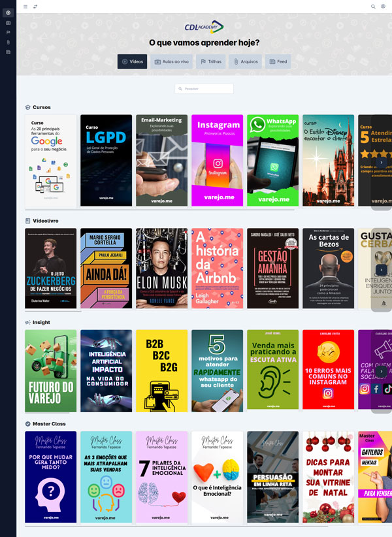Open the WhatsApp course card
This screenshot has width=392, height=537.
(x=273, y=161)
